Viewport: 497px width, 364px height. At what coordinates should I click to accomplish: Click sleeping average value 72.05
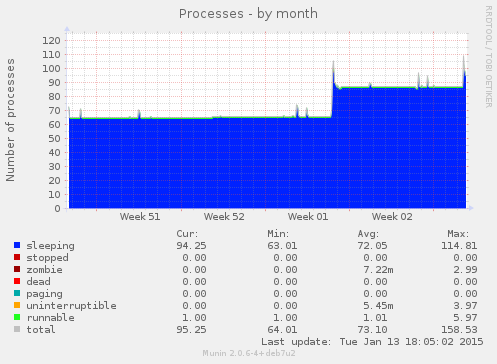click(x=372, y=246)
